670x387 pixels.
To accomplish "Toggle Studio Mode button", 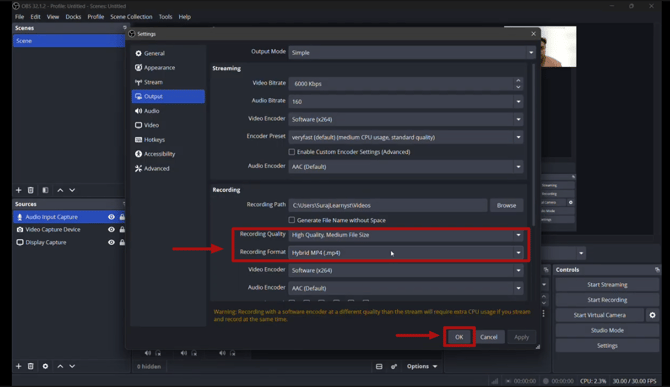I will pyautogui.click(x=607, y=331).
